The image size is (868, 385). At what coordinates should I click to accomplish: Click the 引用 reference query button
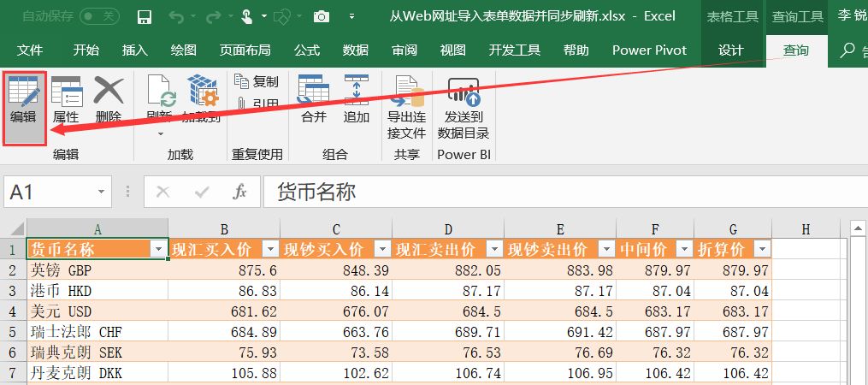[257, 103]
